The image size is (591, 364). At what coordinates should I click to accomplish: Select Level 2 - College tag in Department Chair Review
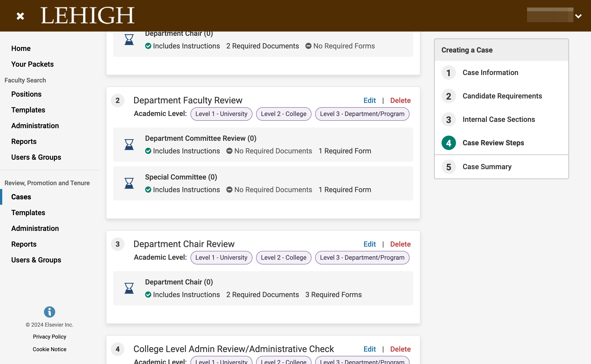coord(284,258)
